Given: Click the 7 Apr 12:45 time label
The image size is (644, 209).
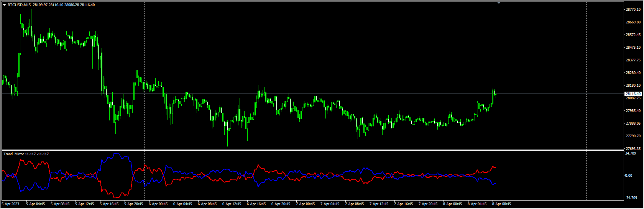Looking at the screenshot, I should [379, 204].
